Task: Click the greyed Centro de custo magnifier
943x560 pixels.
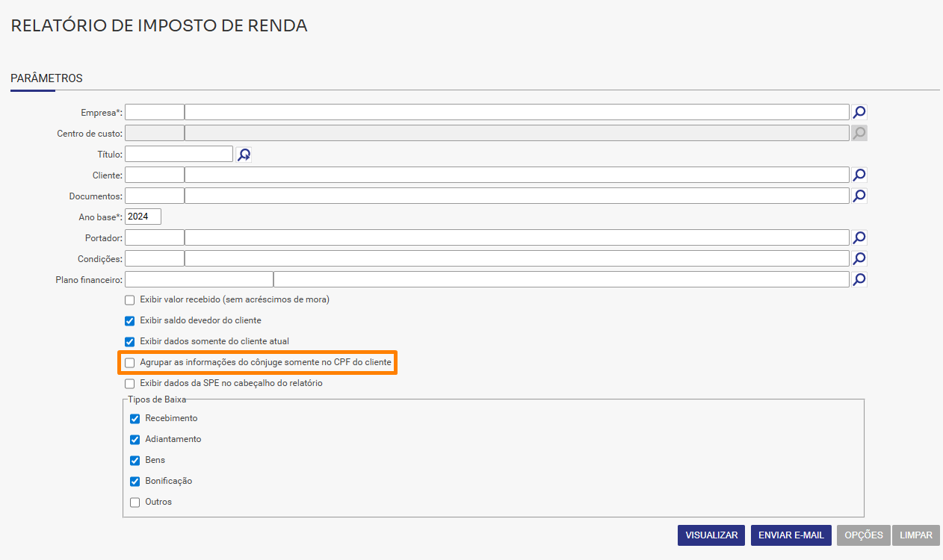Action: pos(859,133)
